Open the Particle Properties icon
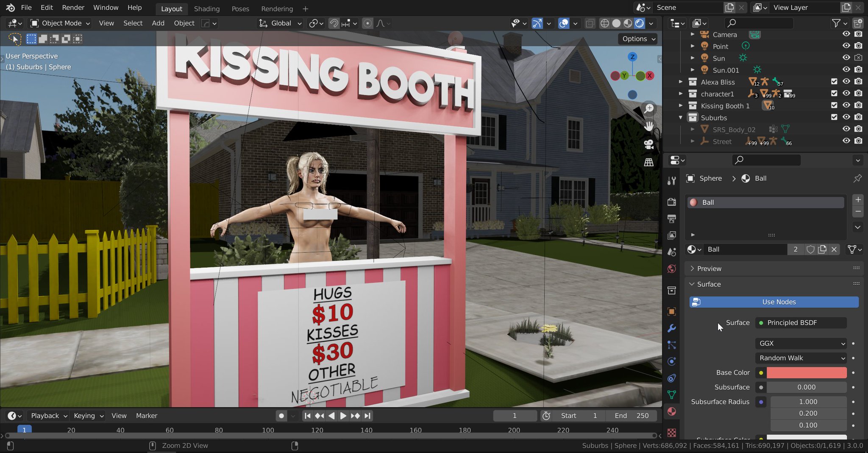The height and width of the screenshot is (453, 868). click(672, 345)
